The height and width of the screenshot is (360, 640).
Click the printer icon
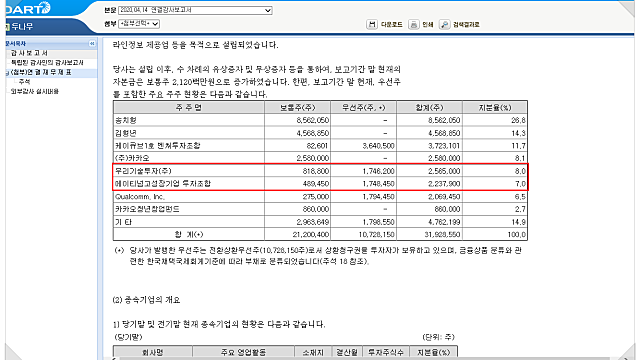[413, 24]
